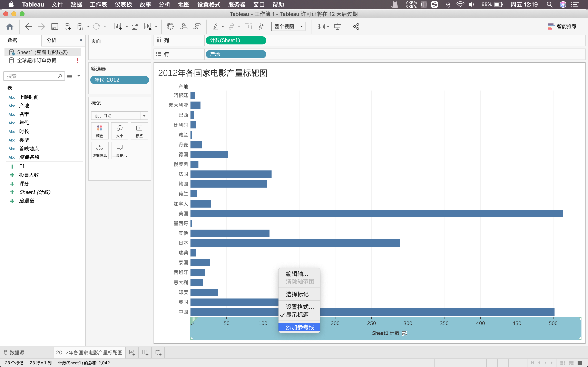Click the share workbook icon
Viewport: 588px width, 367px height.
point(356,27)
